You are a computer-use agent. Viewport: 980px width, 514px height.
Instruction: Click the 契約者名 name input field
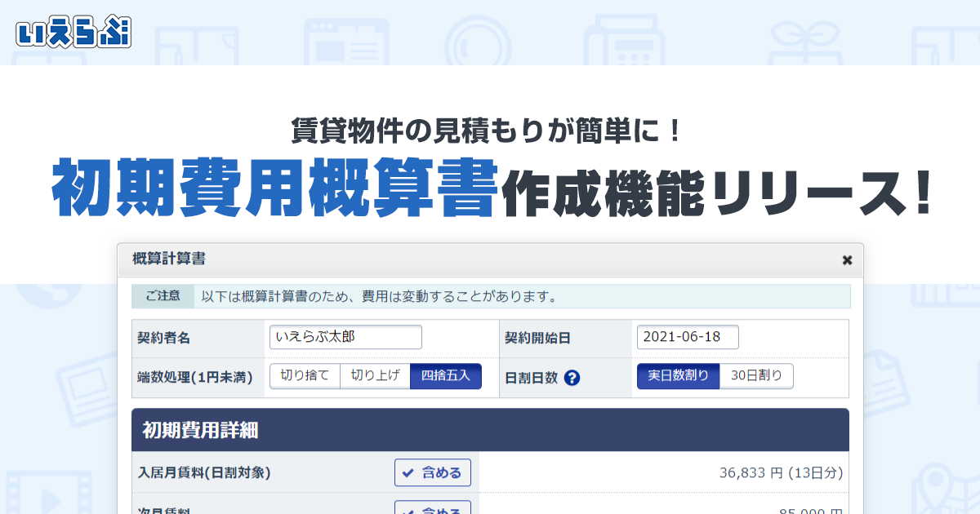346,337
